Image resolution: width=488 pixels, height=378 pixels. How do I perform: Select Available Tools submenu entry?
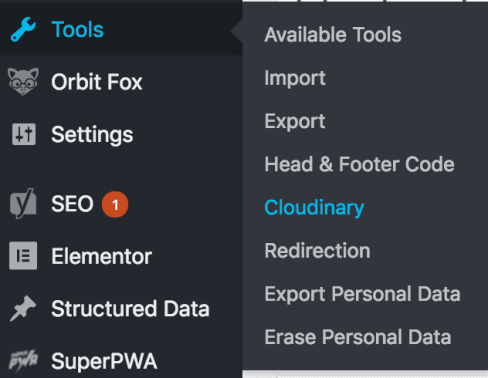click(x=333, y=35)
